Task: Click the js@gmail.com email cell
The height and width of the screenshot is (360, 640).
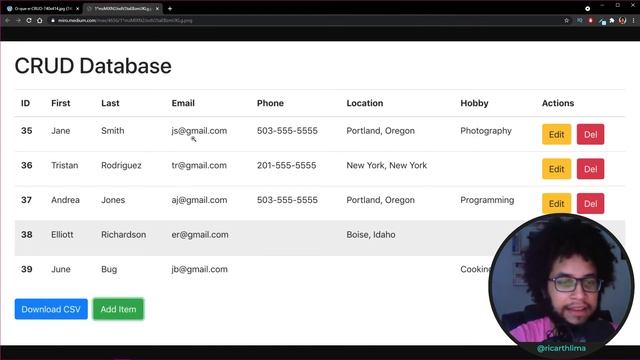Action: click(x=199, y=131)
